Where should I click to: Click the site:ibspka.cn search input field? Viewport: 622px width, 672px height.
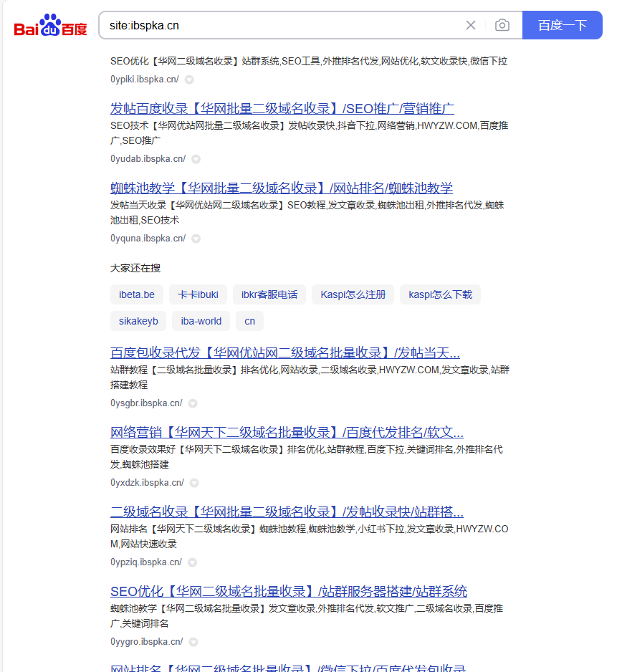pyautogui.click(x=279, y=26)
